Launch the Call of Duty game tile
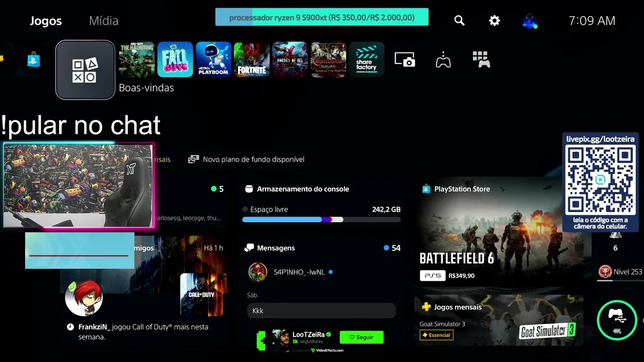The width and height of the screenshot is (644, 362). click(136, 59)
